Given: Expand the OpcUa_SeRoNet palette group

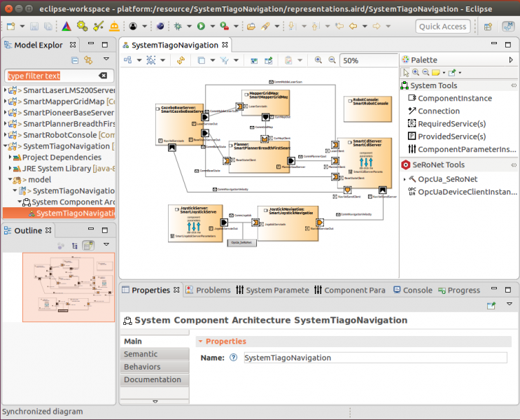Looking at the screenshot, I should point(405,179).
